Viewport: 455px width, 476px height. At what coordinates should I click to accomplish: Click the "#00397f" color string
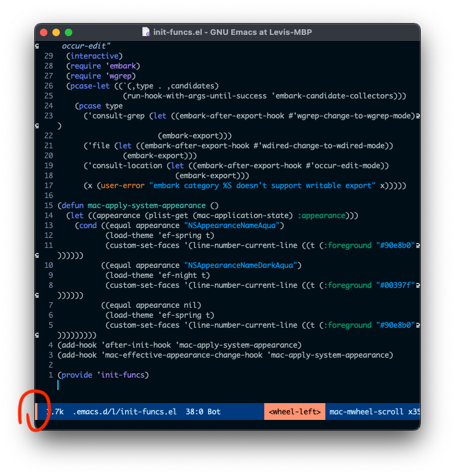point(395,285)
